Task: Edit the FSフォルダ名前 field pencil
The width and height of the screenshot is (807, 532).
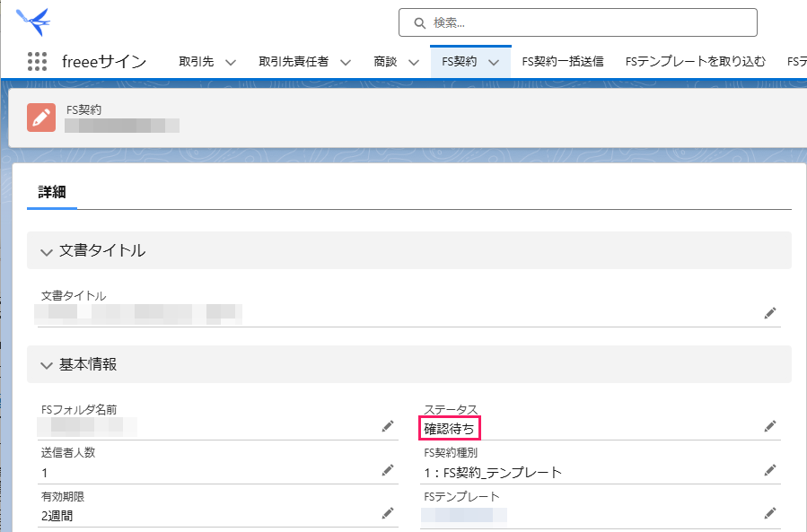Action: [388, 426]
